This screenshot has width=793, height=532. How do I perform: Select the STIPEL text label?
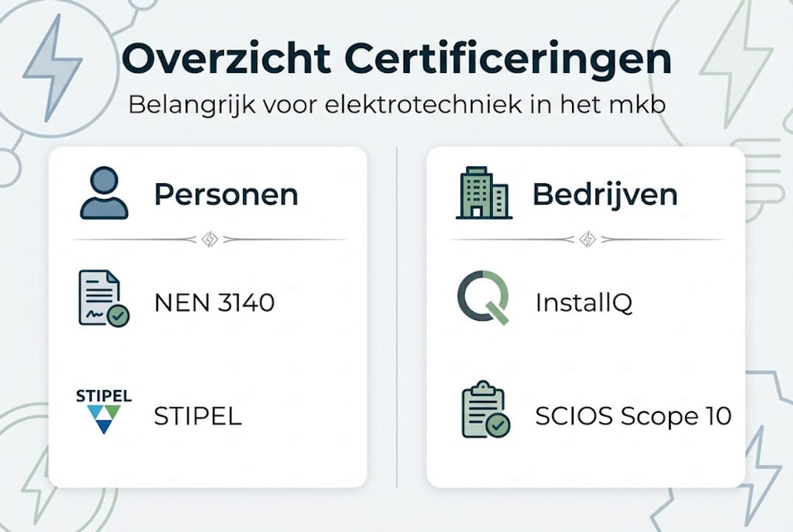197,416
